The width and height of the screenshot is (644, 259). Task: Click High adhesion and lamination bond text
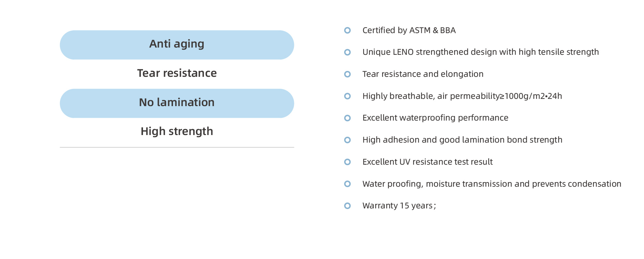[462, 140]
